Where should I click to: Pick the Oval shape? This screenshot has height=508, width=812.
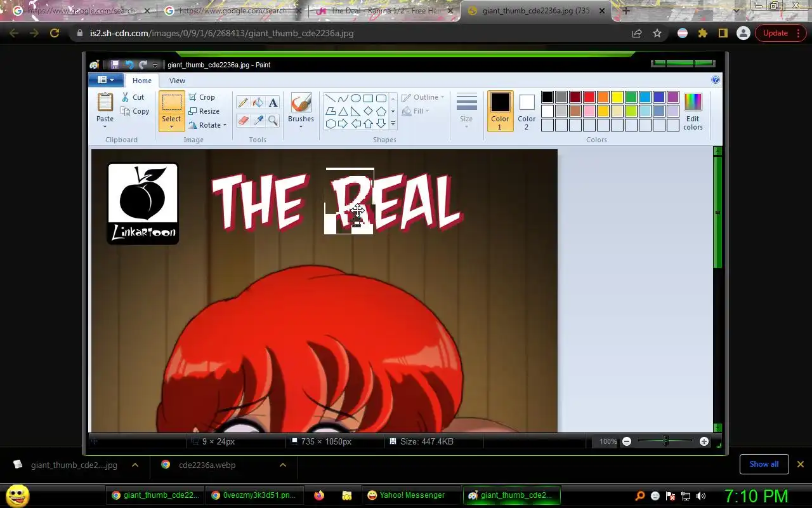click(x=356, y=98)
